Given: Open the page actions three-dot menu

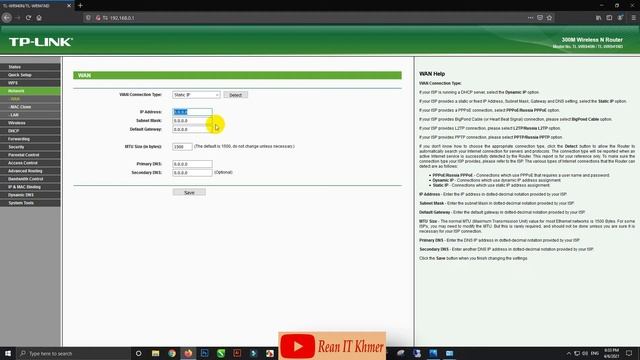Looking at the screenshot, I should coord(530,18).
